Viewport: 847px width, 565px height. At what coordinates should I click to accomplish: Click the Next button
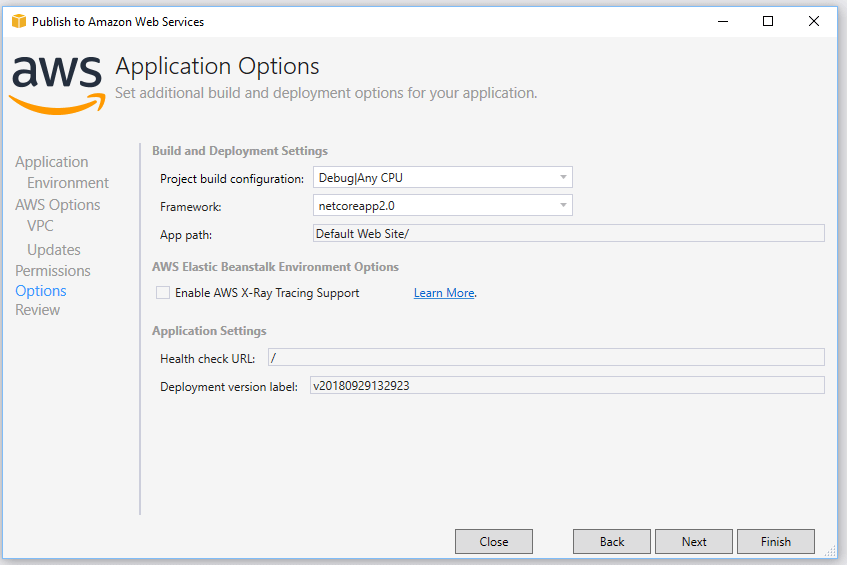[694, 541]
